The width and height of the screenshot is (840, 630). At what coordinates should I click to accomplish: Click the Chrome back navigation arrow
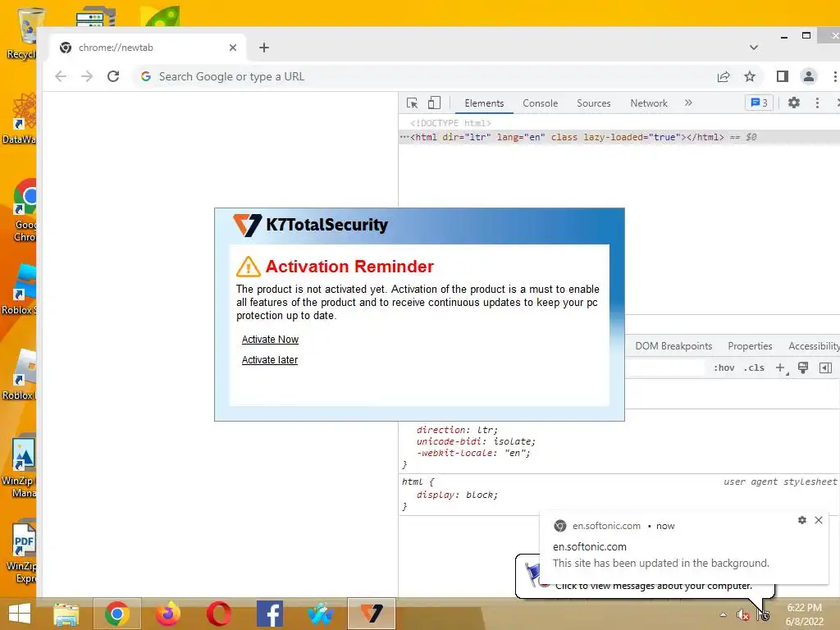point(61,76)
